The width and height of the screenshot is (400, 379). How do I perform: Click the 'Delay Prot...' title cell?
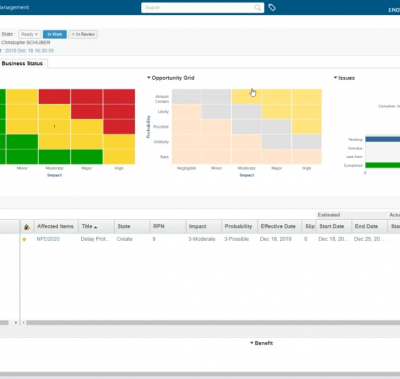click(x=95, y=239)
